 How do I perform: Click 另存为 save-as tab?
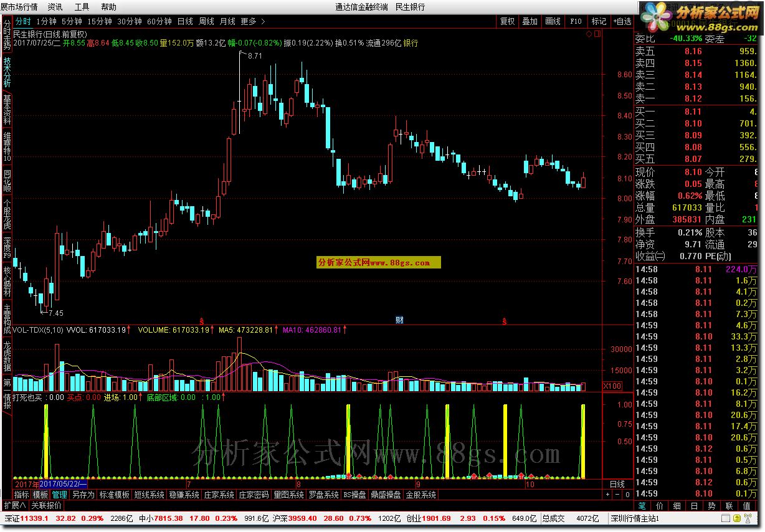coord(83,495)
